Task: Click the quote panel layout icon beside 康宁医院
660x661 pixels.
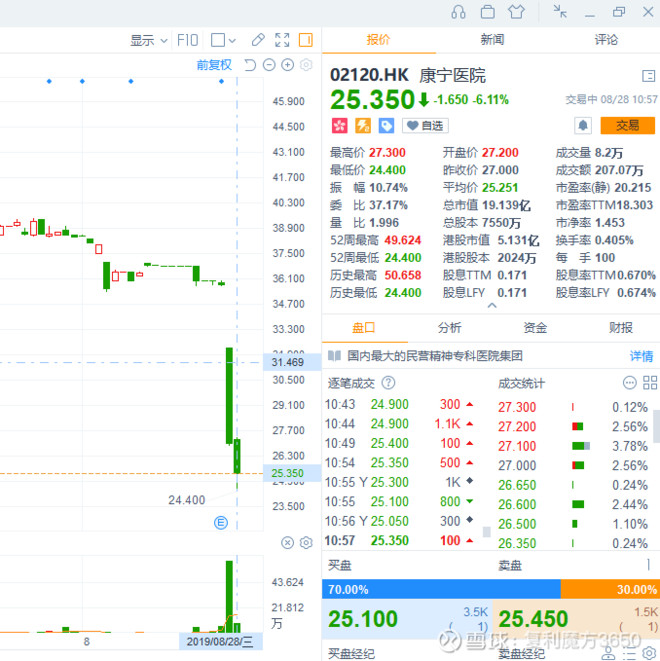Action: point(648,76)
